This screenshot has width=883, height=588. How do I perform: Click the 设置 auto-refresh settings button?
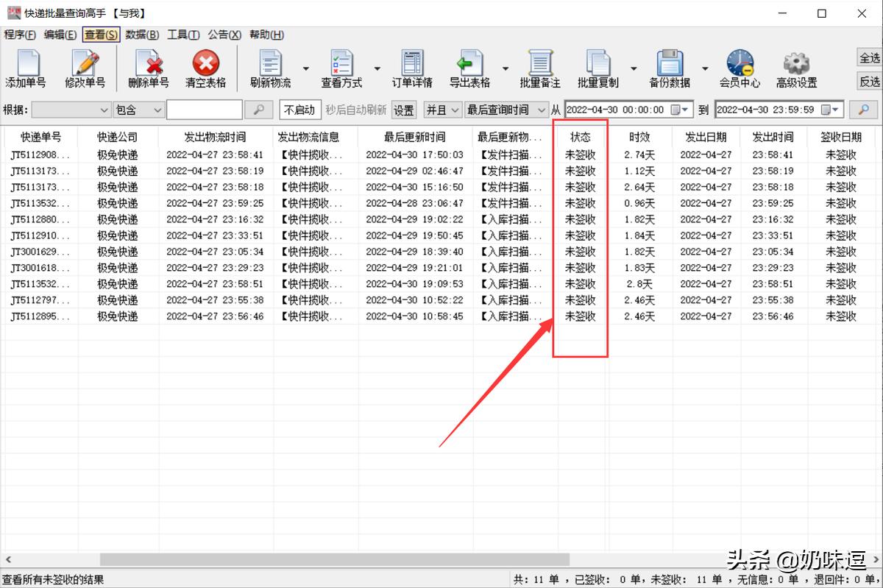pyautogui.click(x=403, y=110)
